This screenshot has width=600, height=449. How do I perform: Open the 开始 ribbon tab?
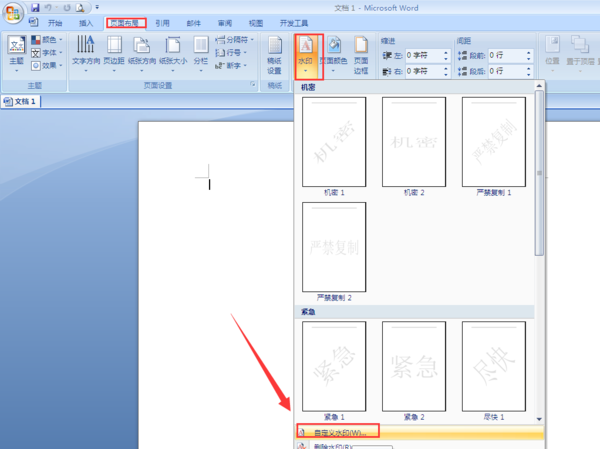click(x=55, y=23)
